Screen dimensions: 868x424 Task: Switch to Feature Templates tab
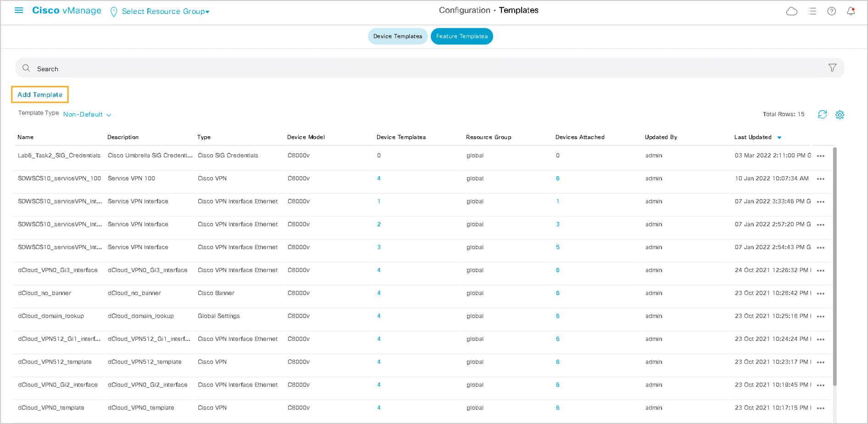pyautogui.click(x=462, y=36)
